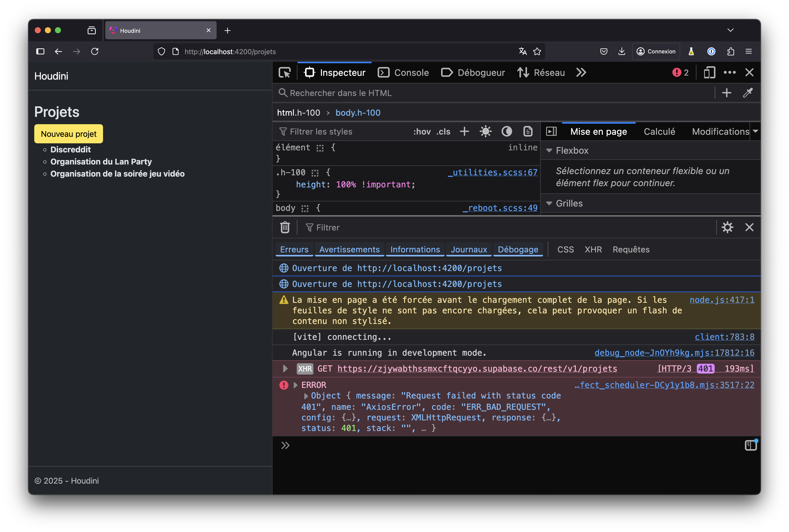Enable XHR console filter
Image resolution: width=789 pixels, height=532 pixels.
coord(593,249)
